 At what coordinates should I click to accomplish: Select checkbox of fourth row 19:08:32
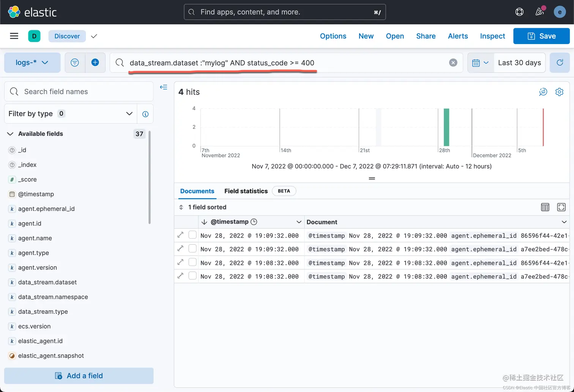[192, 276]
